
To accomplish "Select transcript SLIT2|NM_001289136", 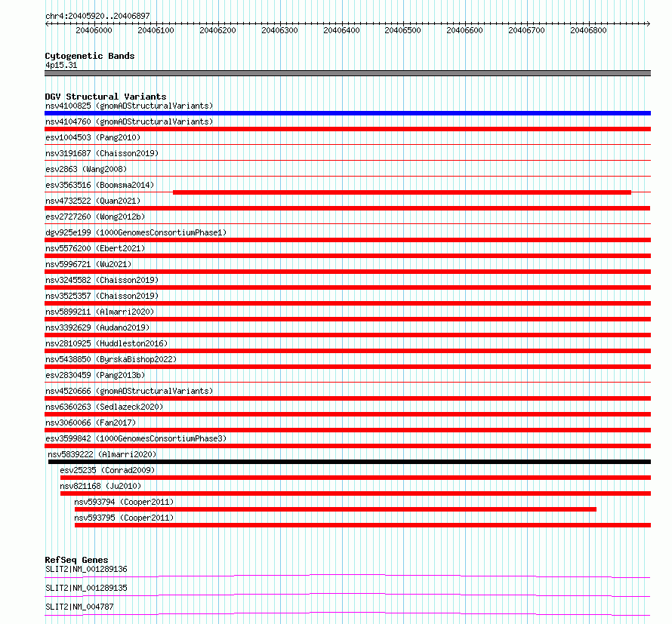I will (x=86, y=569).
